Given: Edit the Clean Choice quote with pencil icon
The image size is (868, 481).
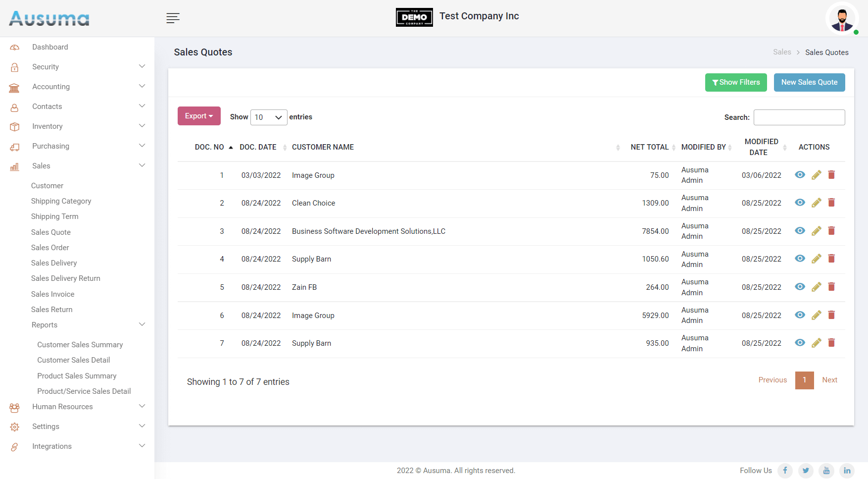Looking at the screenshot, I should coord(816,203).
